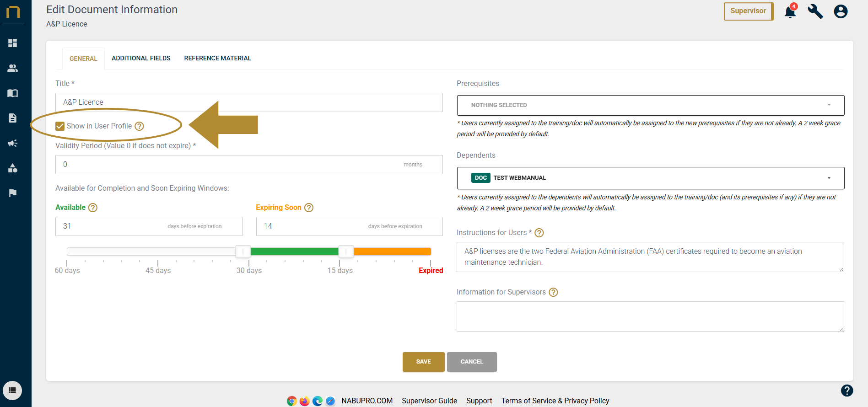Click help icon beside Expiring Soon
Image resolution: width=868 pixels, height=407 pixels.
click(309, 208)
